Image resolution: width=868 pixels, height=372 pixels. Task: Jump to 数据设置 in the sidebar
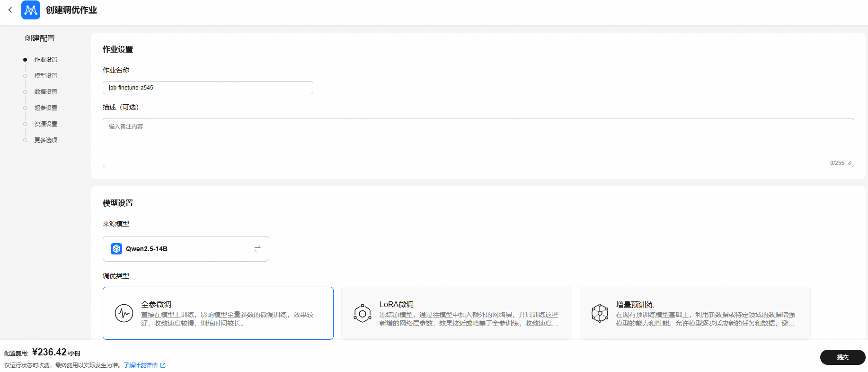click(46, 92)
